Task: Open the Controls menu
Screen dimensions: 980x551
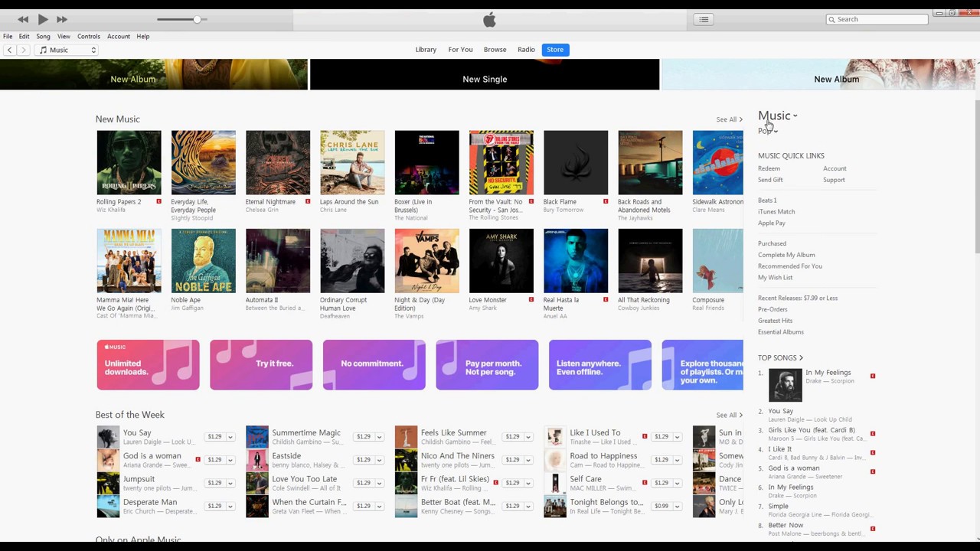Action: pyautogui.click(x=89, y=36)
